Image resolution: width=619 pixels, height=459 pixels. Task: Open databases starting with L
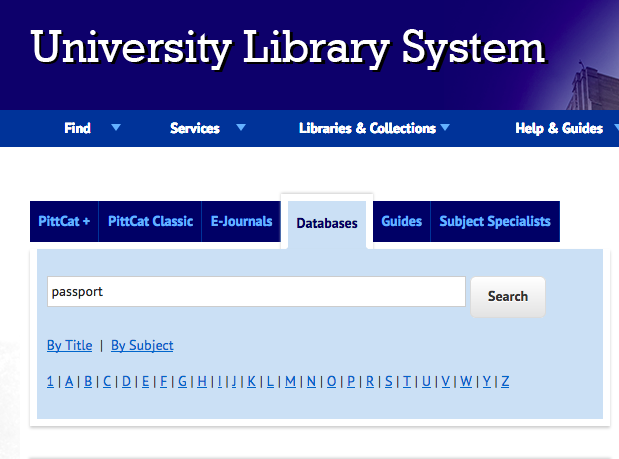coord(270,381)
